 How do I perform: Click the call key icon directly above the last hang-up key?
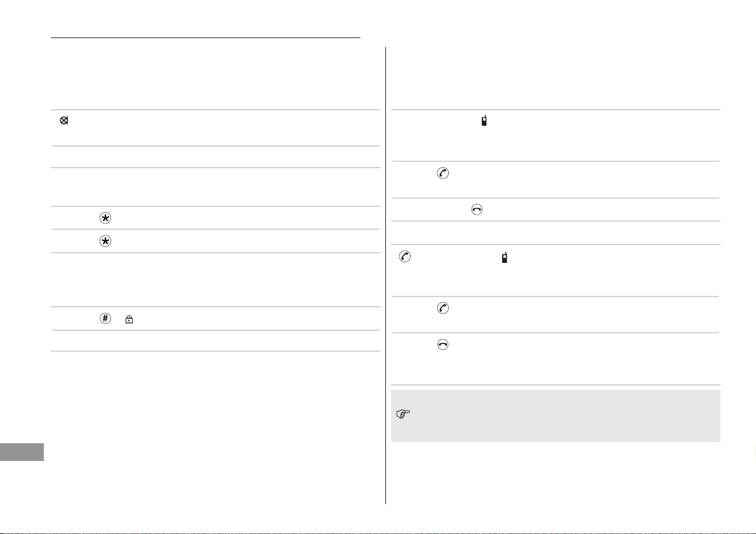click(x=442, y=308)
